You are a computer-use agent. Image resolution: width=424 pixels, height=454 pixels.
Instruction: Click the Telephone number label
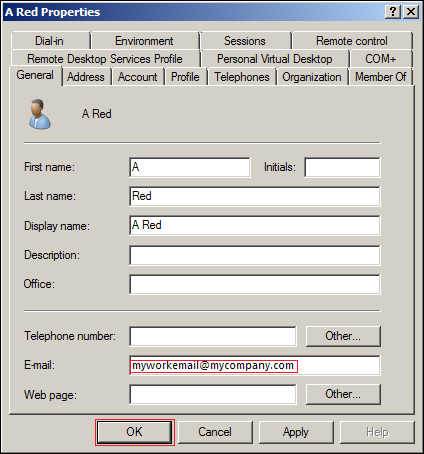70,336
